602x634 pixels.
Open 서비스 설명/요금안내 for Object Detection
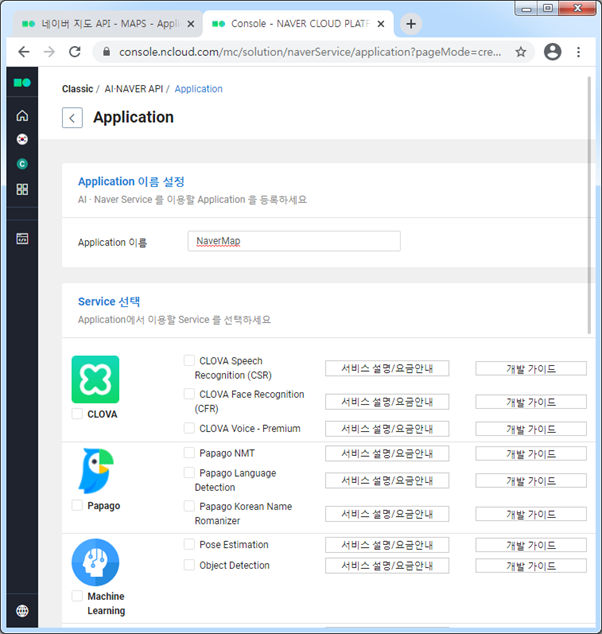click(x=387, y=566)
